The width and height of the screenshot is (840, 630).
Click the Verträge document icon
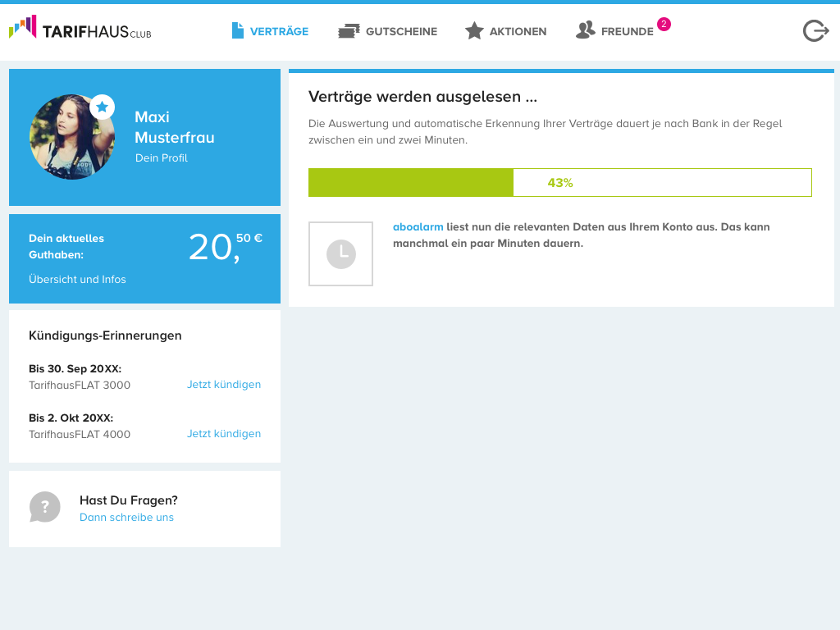point(238,30)
